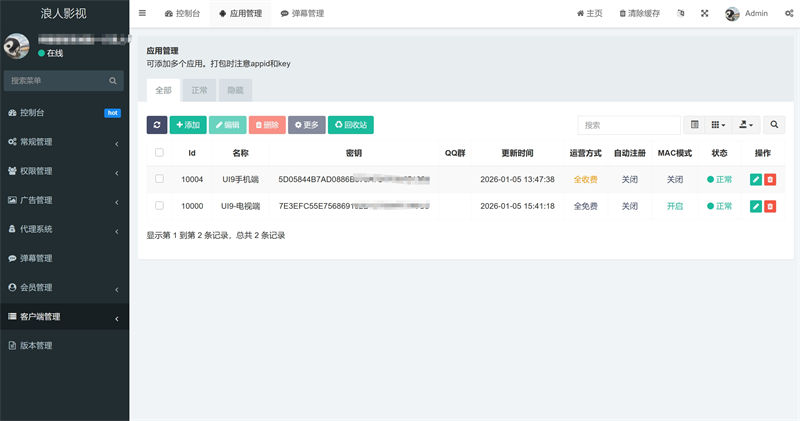Select the 正常 filter tab
This screenshot has width=800, height=421.
coord(199,90)
